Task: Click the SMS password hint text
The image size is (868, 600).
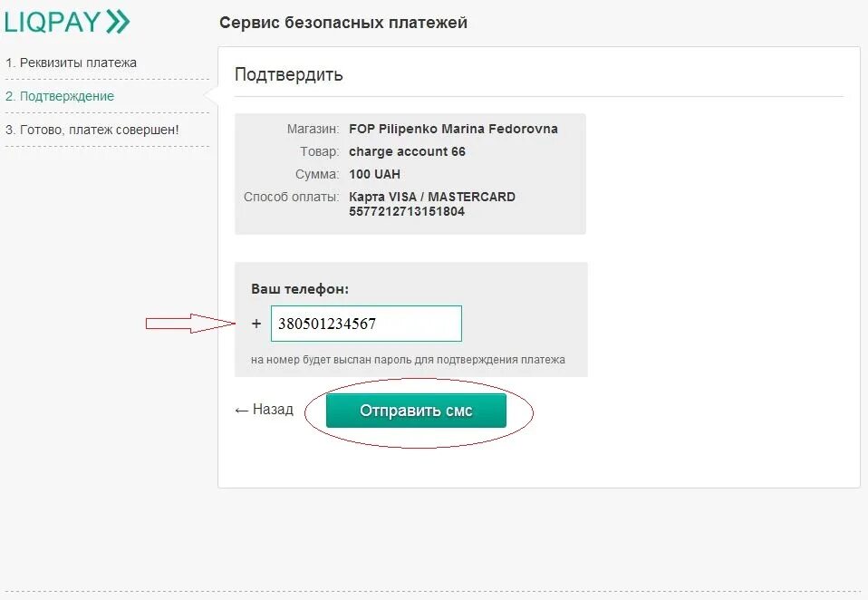Action: (x=408, y=360)
